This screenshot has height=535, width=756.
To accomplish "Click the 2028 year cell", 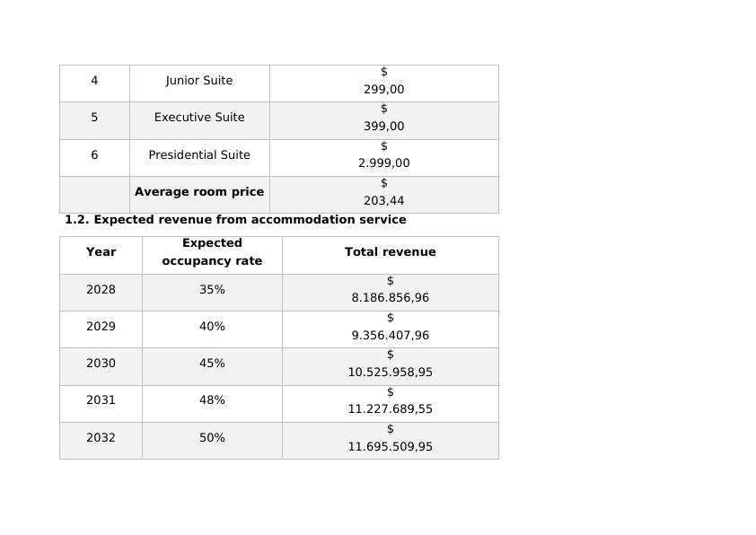I will [x=101, y=290].
